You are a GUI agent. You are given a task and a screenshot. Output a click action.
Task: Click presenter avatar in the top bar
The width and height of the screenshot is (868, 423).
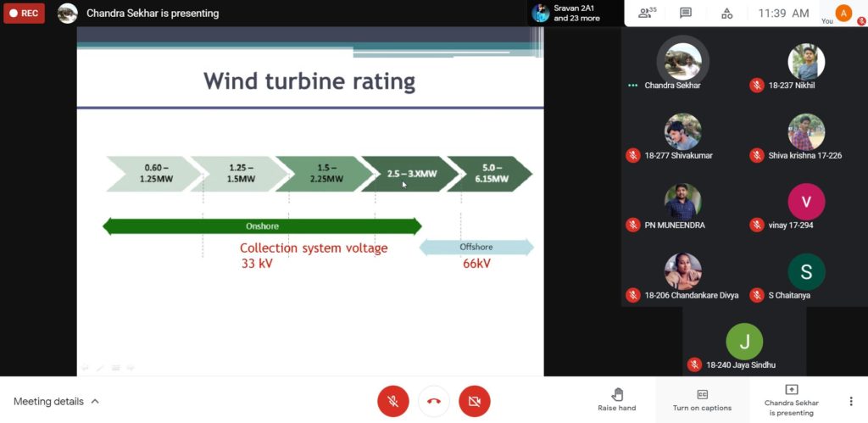[68, 14]
